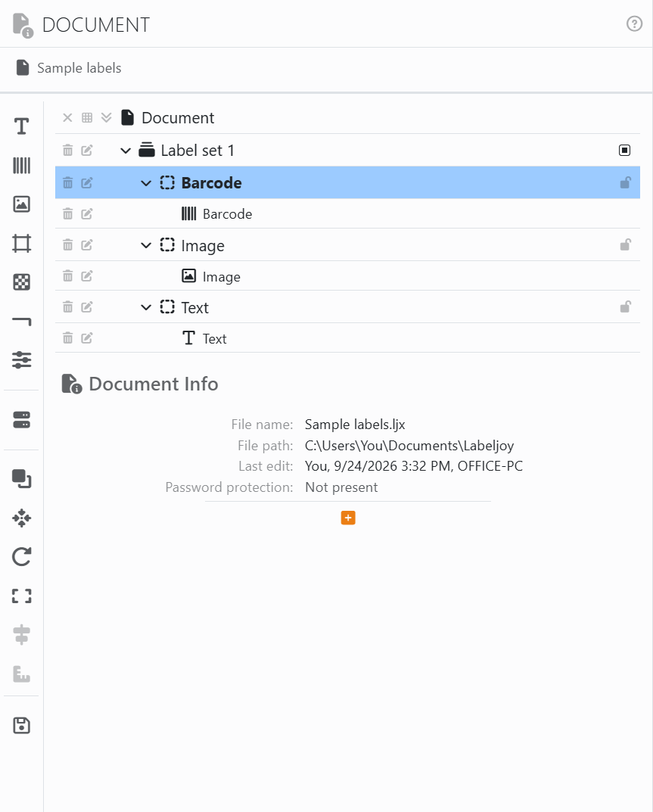Click the Not present password value
The image size is (653, 812).
pos(341,487)
